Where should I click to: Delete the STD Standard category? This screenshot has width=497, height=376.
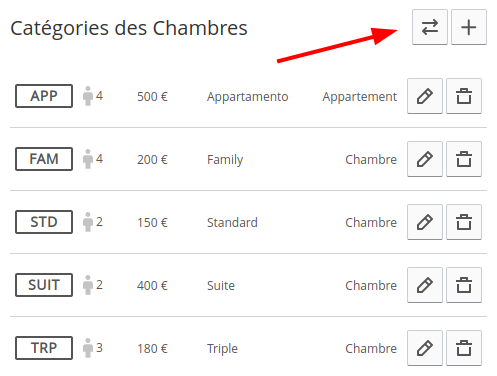point(464,222)
